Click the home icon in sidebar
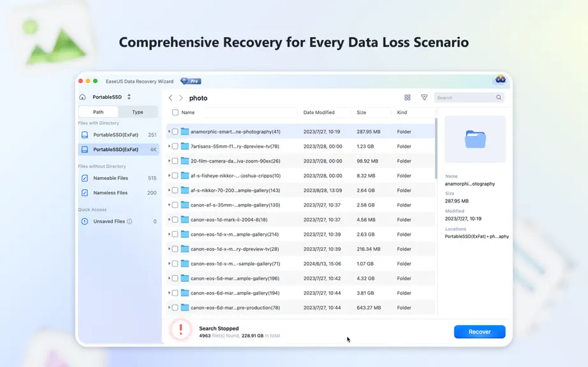 click(82, 97)
